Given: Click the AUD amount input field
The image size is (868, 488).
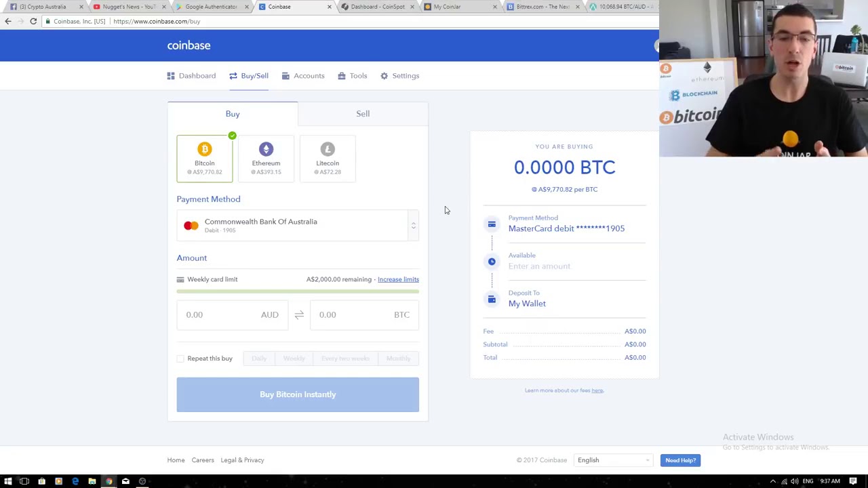Looking at the screenshot, I should [x=233, y=314].
